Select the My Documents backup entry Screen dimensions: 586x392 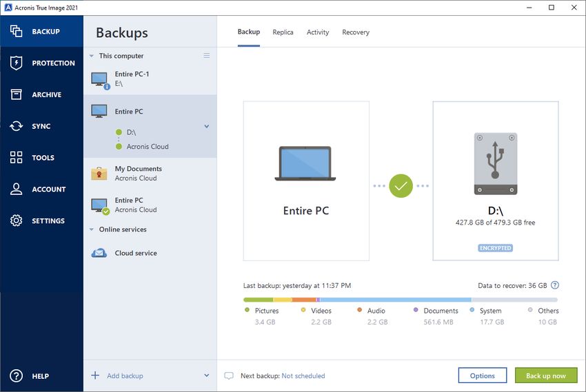[x=138, y=173]
